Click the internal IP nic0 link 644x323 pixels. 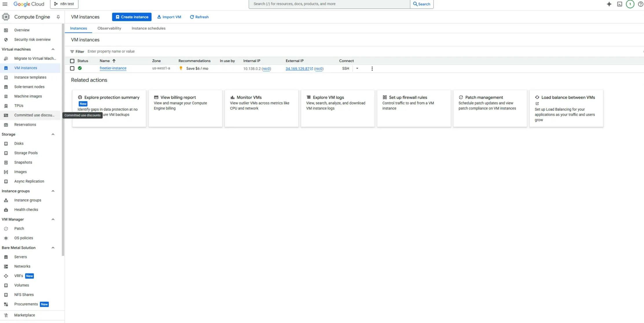266,69
